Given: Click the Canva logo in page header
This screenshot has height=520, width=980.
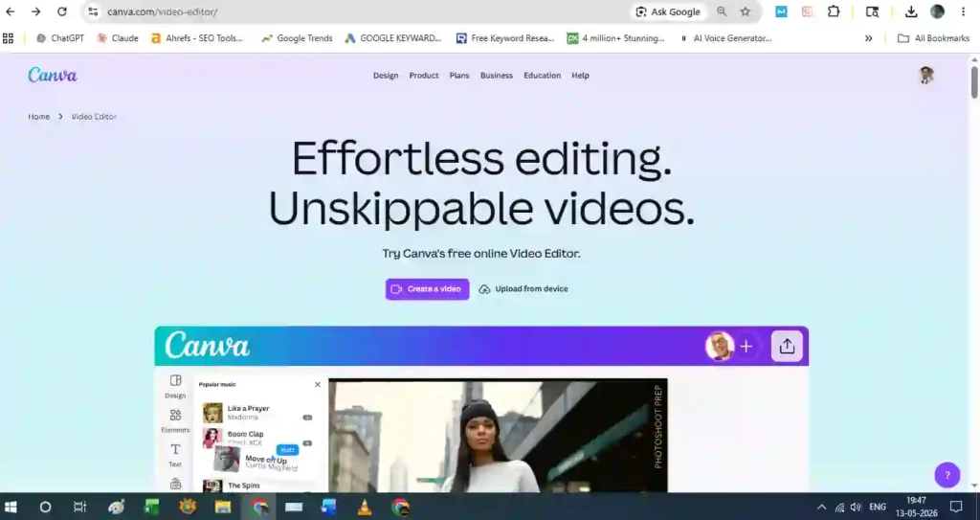Looking at the screenshot, I should [53, 75].
